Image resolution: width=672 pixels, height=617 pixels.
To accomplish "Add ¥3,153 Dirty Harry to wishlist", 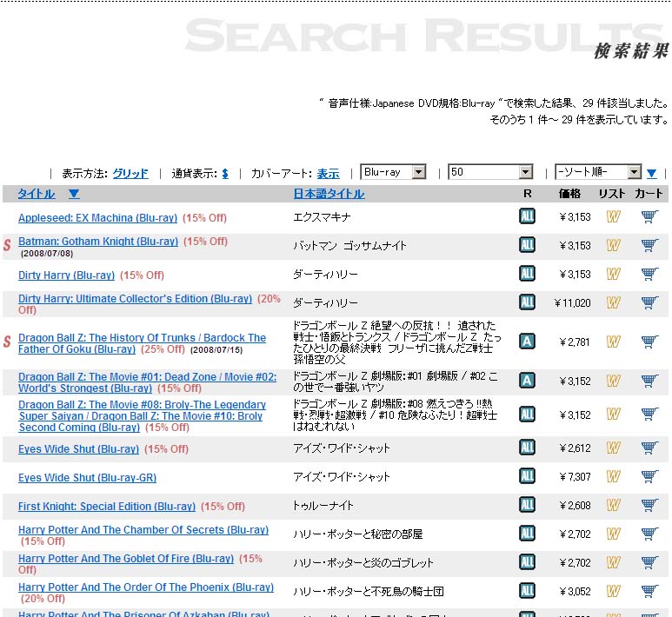I will 613,275.
